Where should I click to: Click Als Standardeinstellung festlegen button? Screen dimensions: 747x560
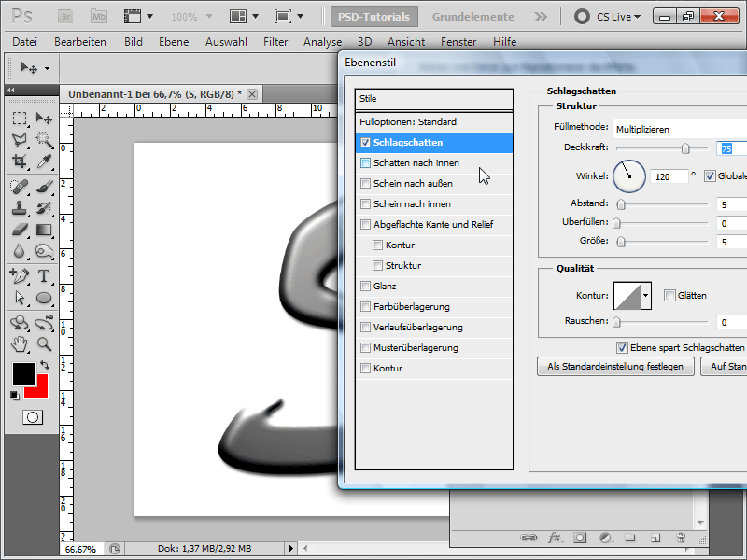(x=615, y=367)
